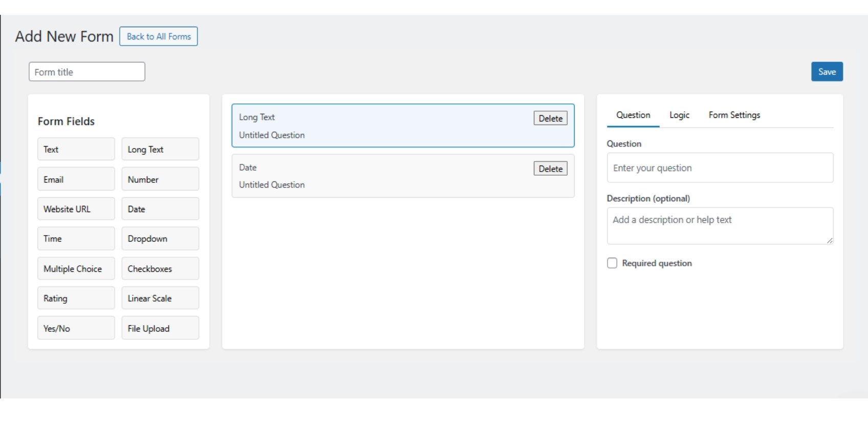Add a File Upload field
Image resolution: width=868 pixels, height=421 pixels.
[x=160, y=328]
